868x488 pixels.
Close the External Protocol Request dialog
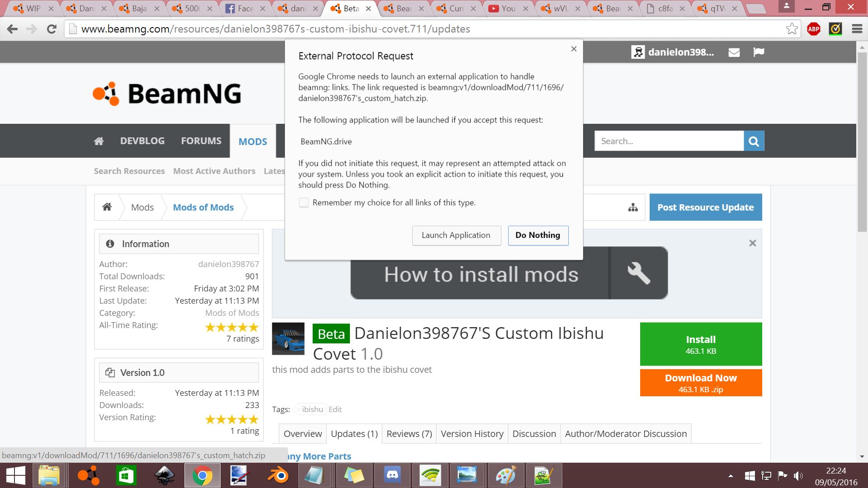[574, 49]
